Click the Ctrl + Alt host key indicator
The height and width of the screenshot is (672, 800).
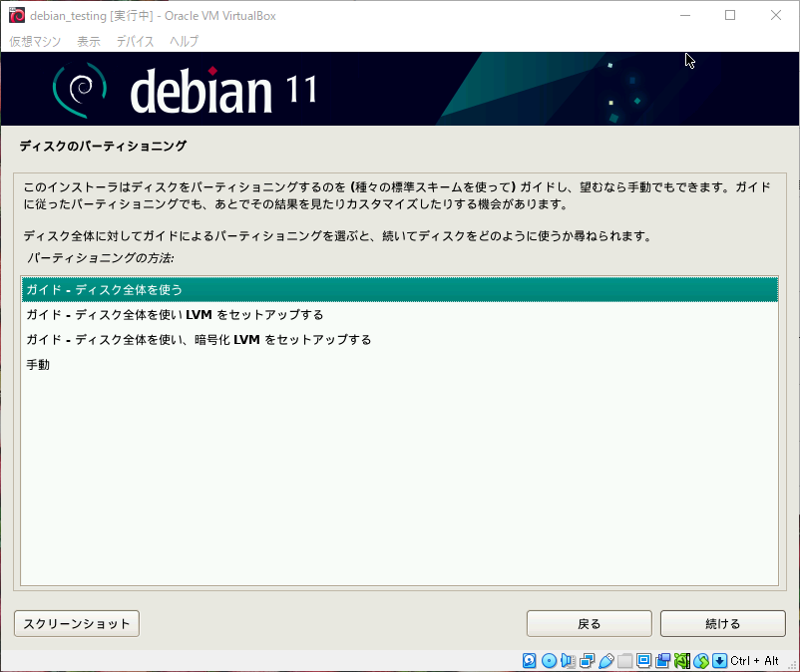coord(754,661)
